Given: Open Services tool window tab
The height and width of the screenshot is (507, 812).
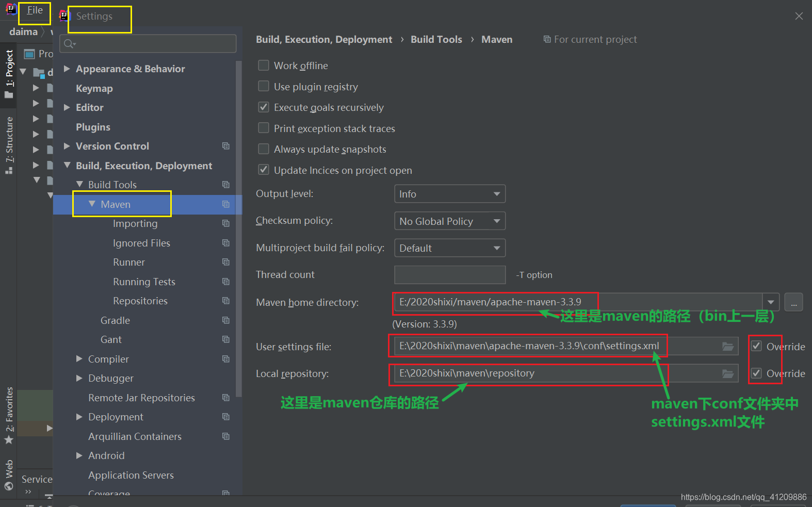Looking at the screenshot, I should [x=37, y=479].
